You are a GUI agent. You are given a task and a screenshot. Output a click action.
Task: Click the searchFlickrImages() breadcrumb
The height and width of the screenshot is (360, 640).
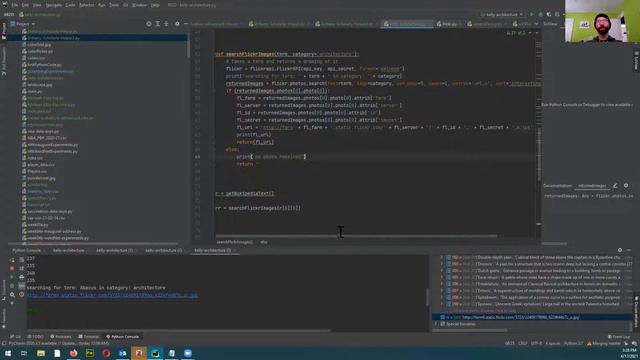[234, 242]
